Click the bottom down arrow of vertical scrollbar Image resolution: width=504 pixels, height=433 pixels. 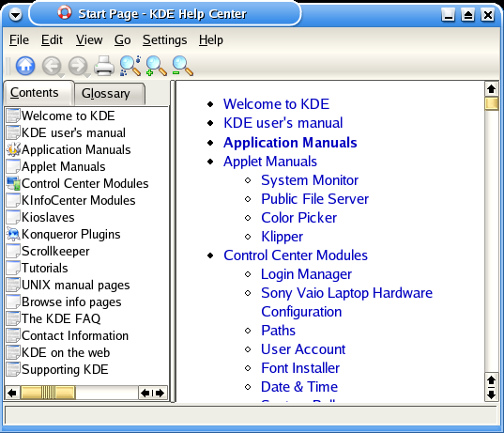tap(491, 394)
